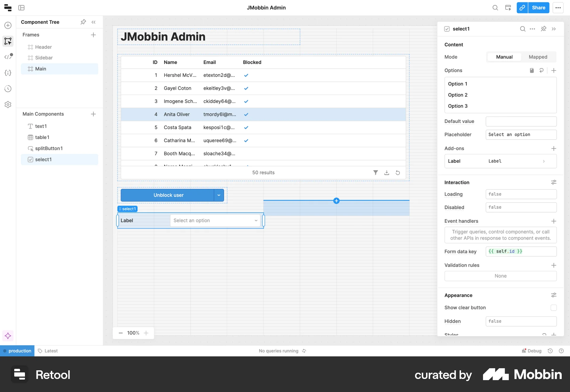
Task: Unpin select1 inspector using the pin icon
Action: (x=544, y=29)
